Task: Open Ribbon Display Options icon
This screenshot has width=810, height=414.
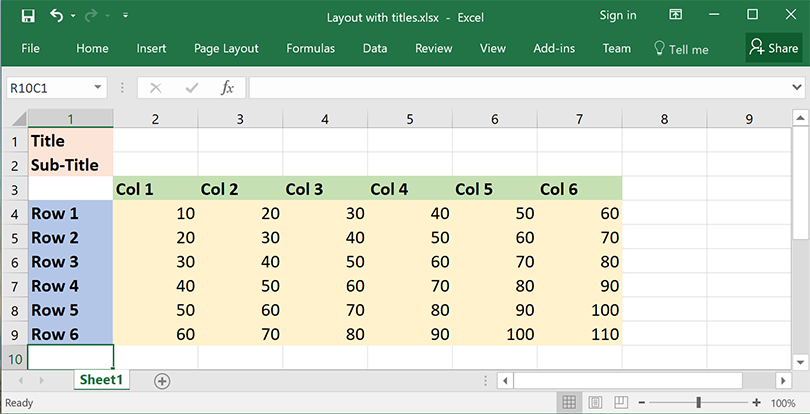Action: point(675,14)
